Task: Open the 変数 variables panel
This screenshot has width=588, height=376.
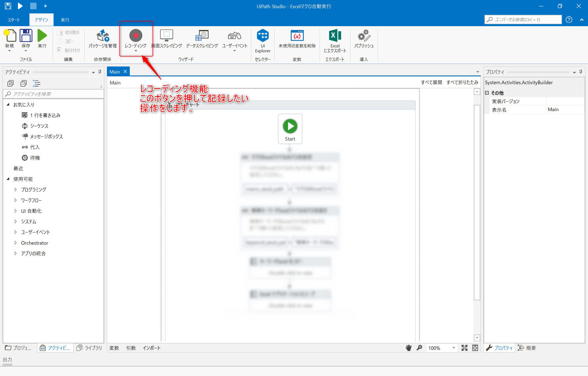Action: point(114,348)
